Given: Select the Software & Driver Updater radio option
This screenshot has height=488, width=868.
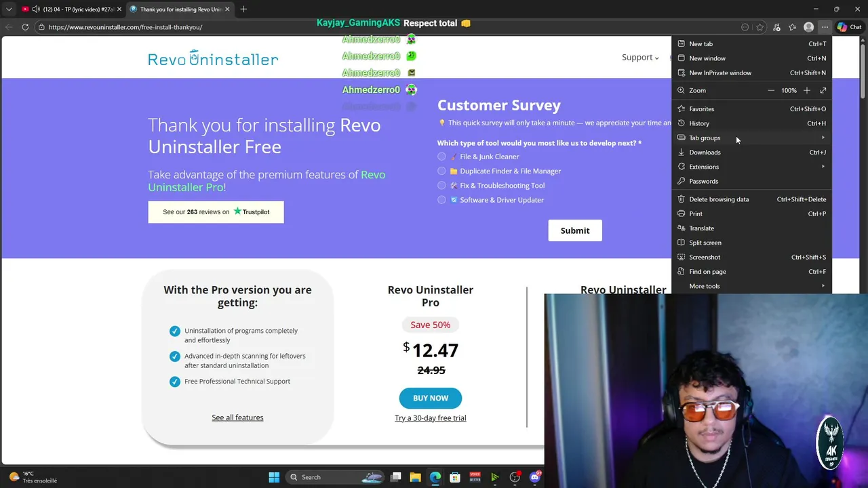Looking at the screenshot, I should pos(441,200).
